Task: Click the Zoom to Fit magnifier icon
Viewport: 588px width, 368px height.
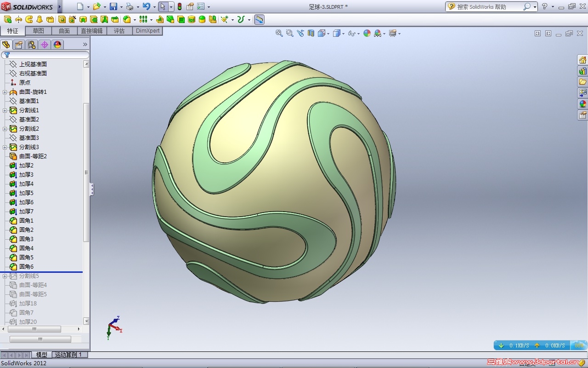Action: click(279, 33)
